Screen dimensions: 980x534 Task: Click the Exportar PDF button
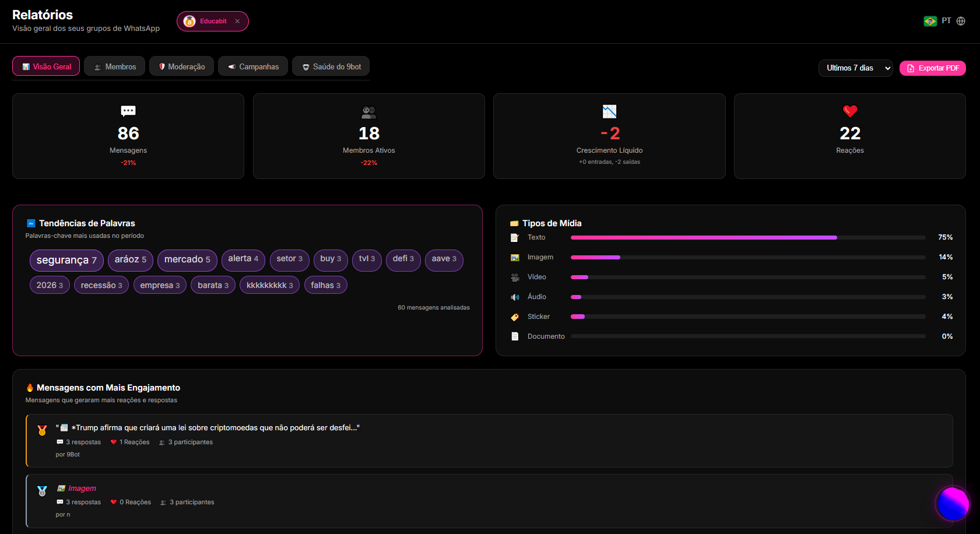point(933,68)
